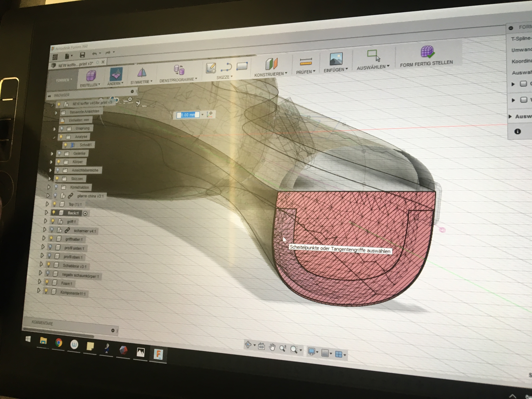This screenshot has height=399, width=532.
Task: Select the pan hand navigation tool
Action: (x=272, y=347)
